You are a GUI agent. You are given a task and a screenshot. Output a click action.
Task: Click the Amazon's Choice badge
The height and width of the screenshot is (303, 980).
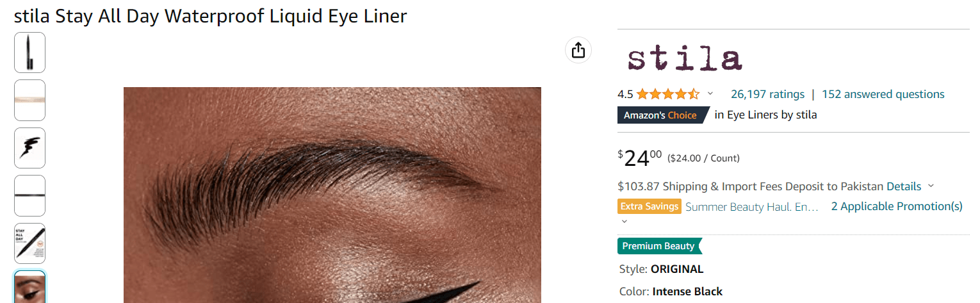tap(661, 115)
